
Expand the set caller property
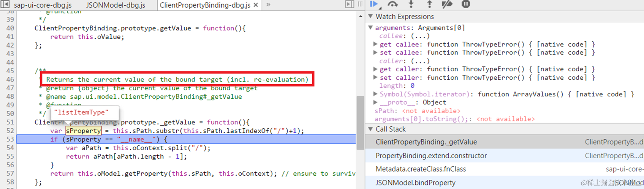click(375, 77)
